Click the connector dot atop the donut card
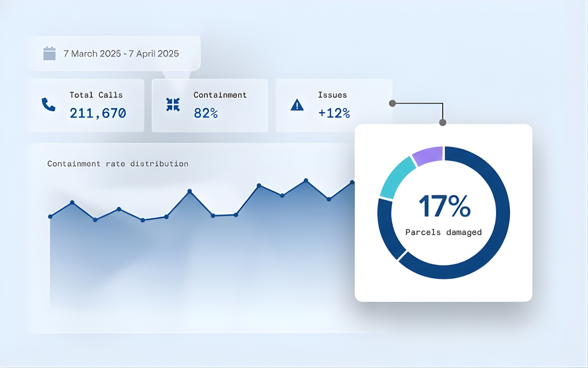Viewport: 588px width, 368px height. 443,122
